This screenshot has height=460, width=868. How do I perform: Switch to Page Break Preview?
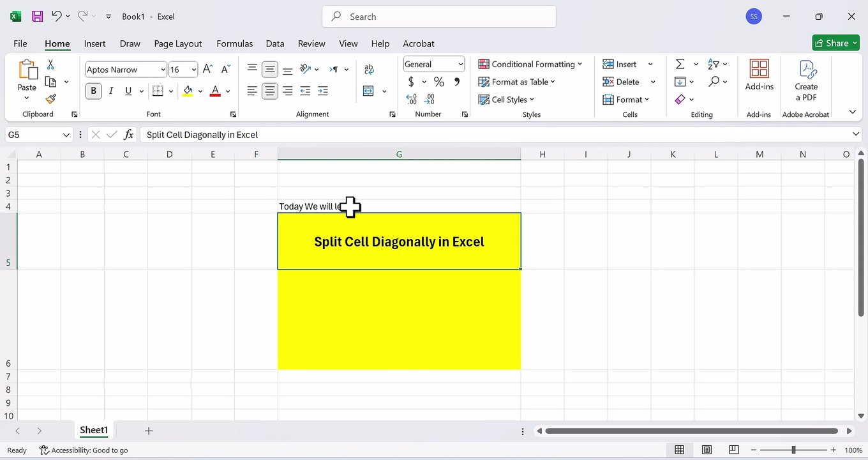(734, 450)
